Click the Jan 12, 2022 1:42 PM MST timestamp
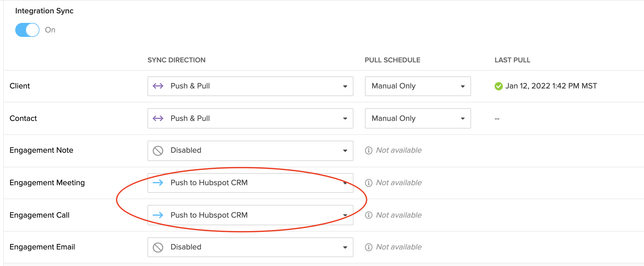Viewport: 644px width, 266px height. 551,86
